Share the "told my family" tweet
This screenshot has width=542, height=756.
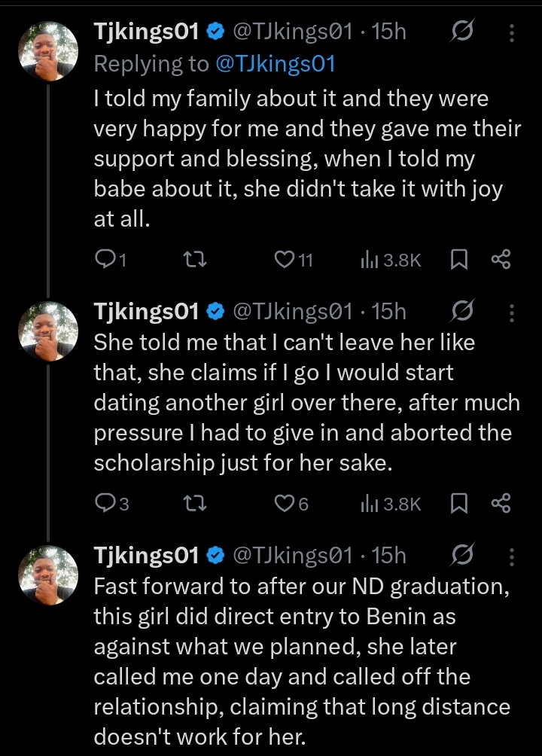point(501,260)
